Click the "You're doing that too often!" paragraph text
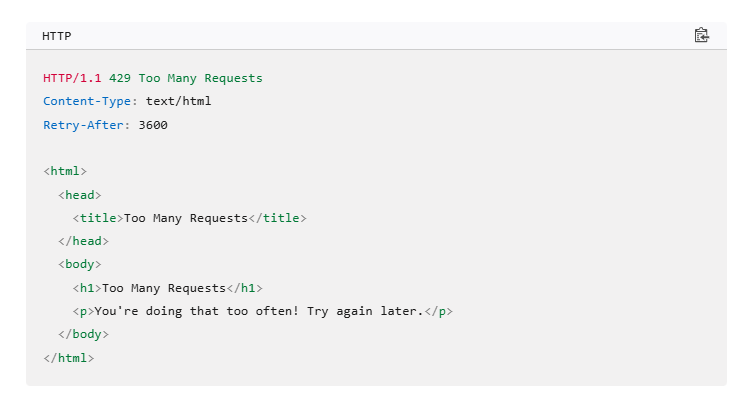Image resolution: width=751 pixels, height=411 pixels. coord(197,311)
